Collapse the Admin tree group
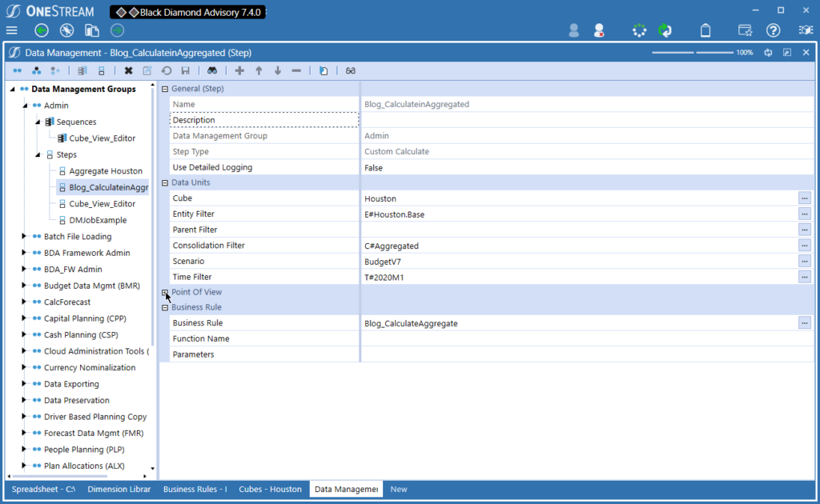The width and height of the screenshot is (820, 504). coord(25,106)
